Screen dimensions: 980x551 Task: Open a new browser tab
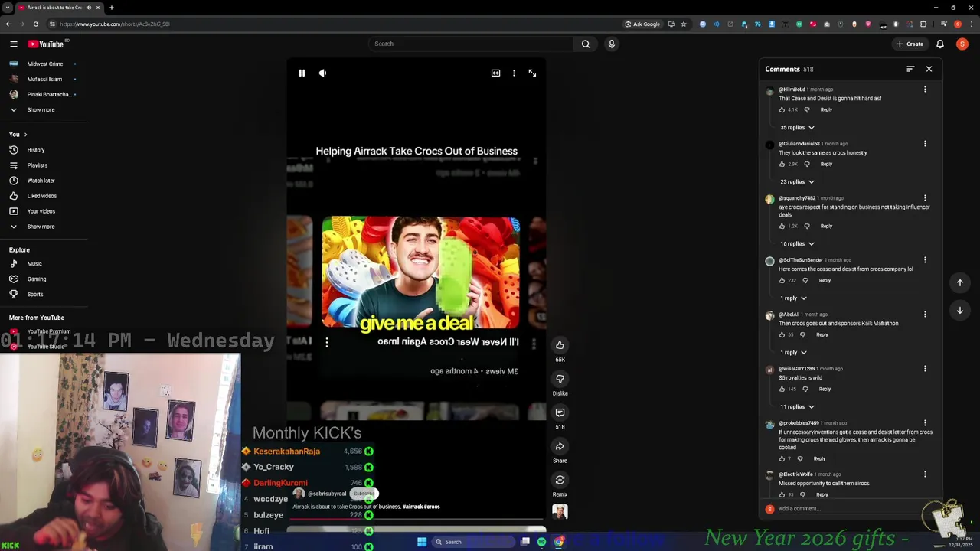111,8
